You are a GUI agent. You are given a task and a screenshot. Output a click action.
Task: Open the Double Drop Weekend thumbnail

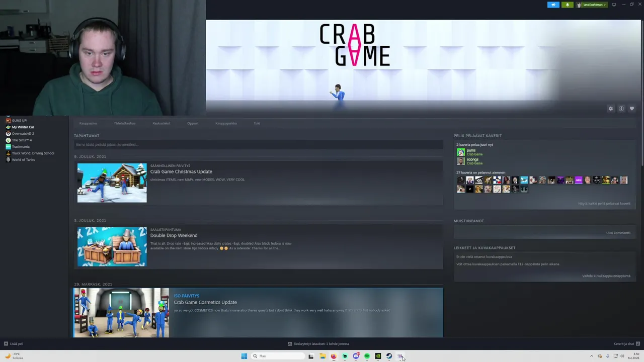[112, 247]
